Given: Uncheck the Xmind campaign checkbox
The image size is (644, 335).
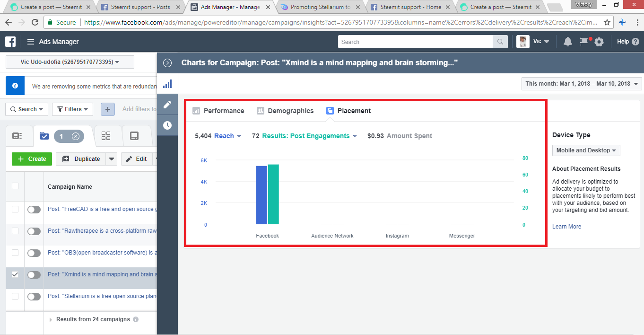Looking at the screenshot, I should pyautogui.click(x=15, y=274).
